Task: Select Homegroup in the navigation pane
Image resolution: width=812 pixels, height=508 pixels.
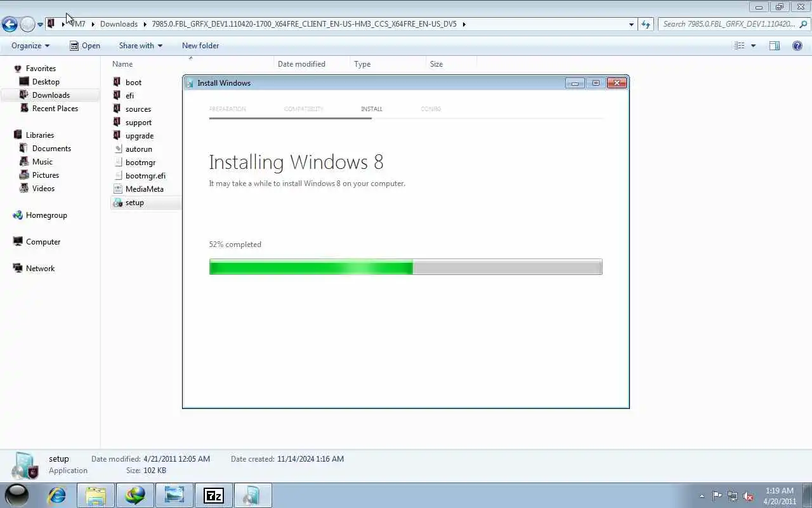Action: [x=46, y=215]
